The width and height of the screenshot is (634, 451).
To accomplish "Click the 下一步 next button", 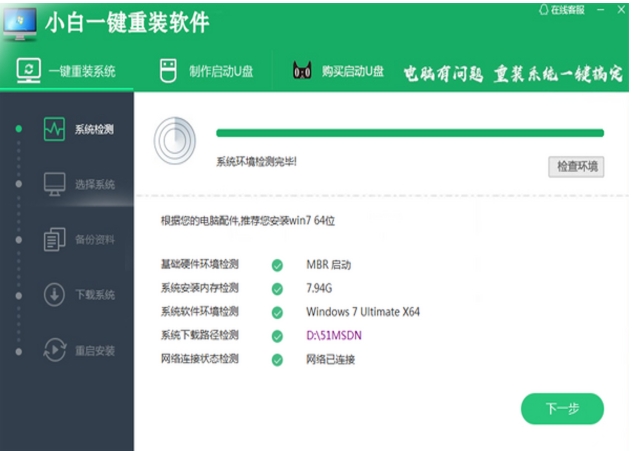I will tap(562, 409).
